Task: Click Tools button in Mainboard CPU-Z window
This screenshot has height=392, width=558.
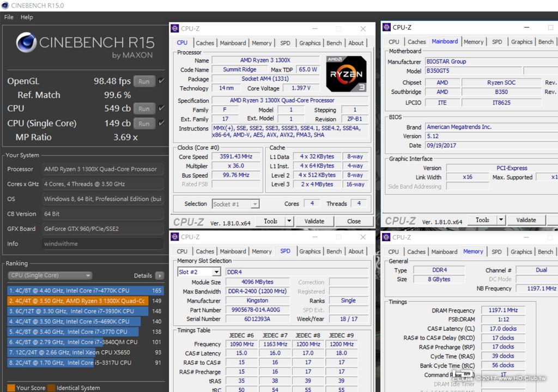Action: click(x=483, y=220)
